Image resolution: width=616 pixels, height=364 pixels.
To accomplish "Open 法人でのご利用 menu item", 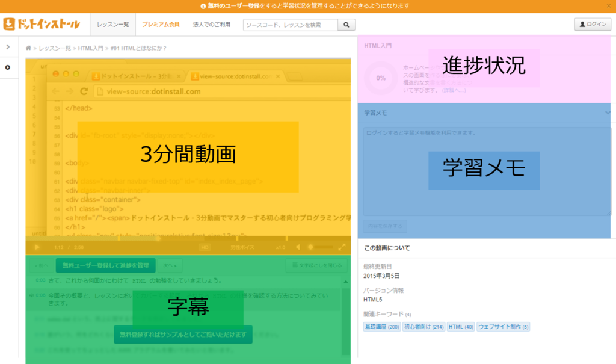I will click(x=211, y=25).
